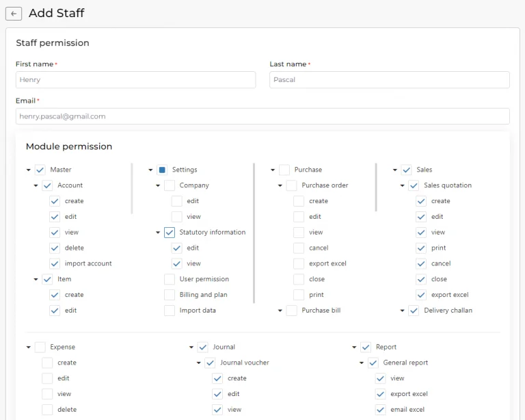Collapse the Journal voucher subtree
The image size is (525, 420).
point(199,363)
